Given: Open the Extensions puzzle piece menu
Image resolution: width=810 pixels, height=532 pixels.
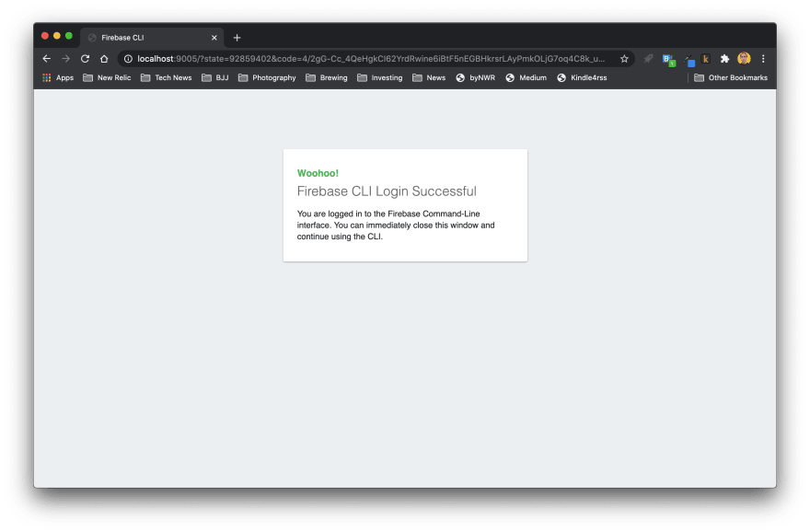Looking at the screenshot, I should (x=724, y=59).
